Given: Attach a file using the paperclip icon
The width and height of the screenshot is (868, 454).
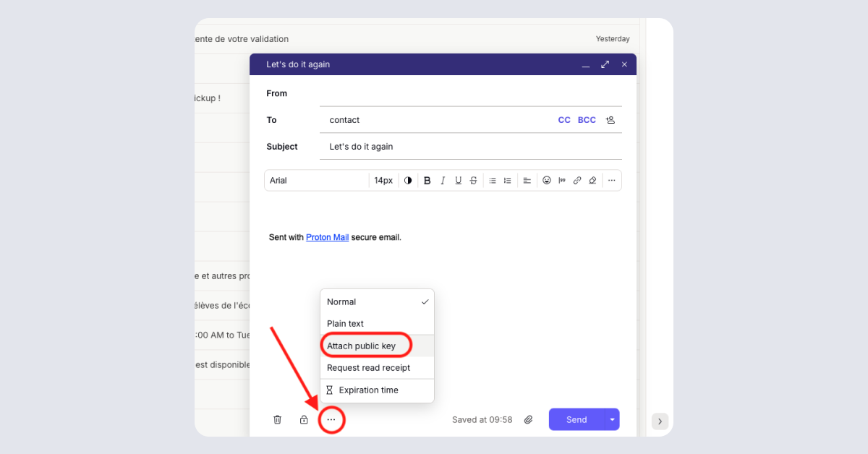Looking at the screenshot, I should click(x=528, y=419).
